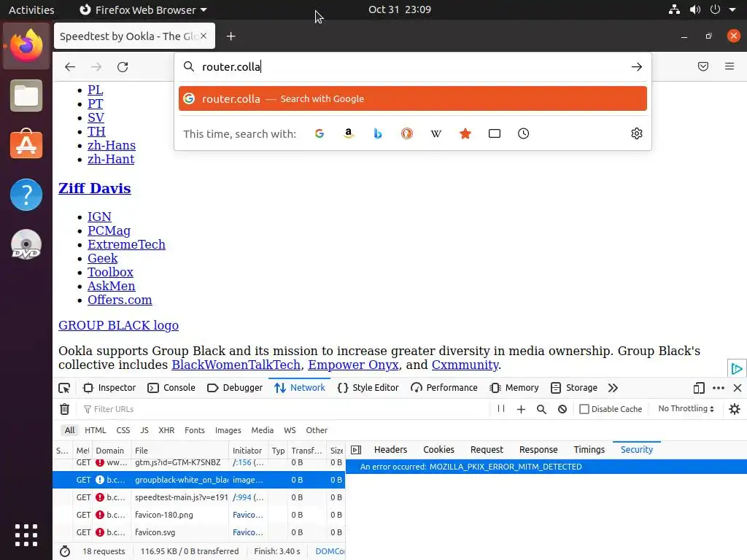This screenshot has width=747, height=560.
Task: Filter requests by JS type
Action: click(144, 430)
